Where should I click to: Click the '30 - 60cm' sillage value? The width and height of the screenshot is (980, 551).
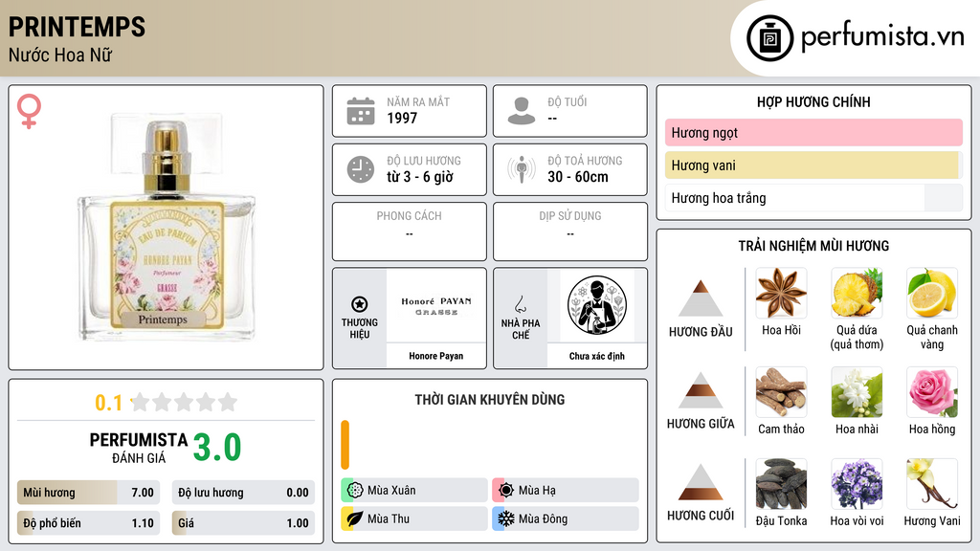(x=578, y=177)
